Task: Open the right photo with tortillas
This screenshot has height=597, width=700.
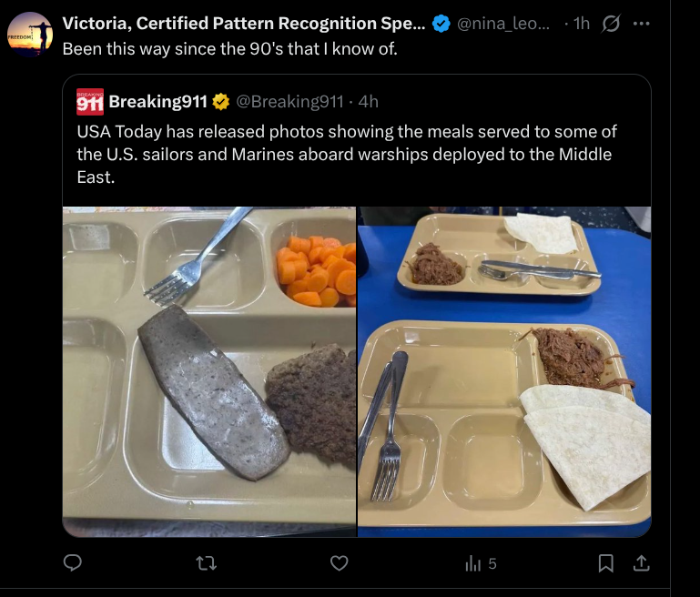Action: tap(504, 371)
